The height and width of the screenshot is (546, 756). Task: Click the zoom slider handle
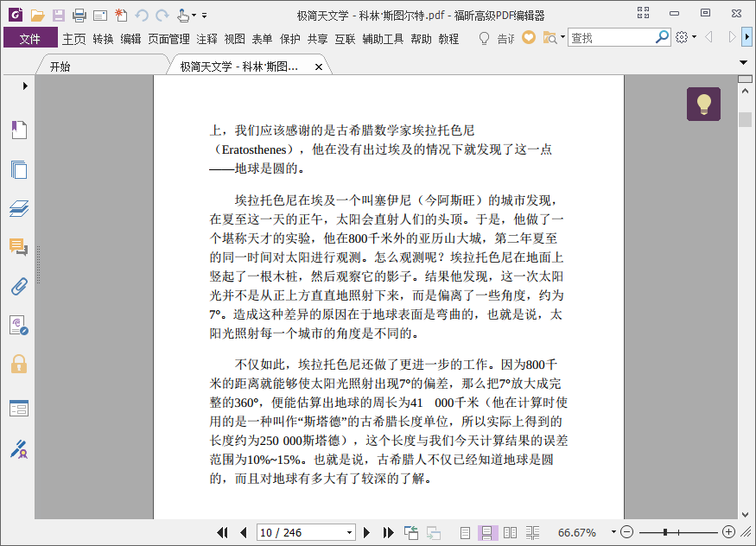pyautogui.click(x=665, y=532)
